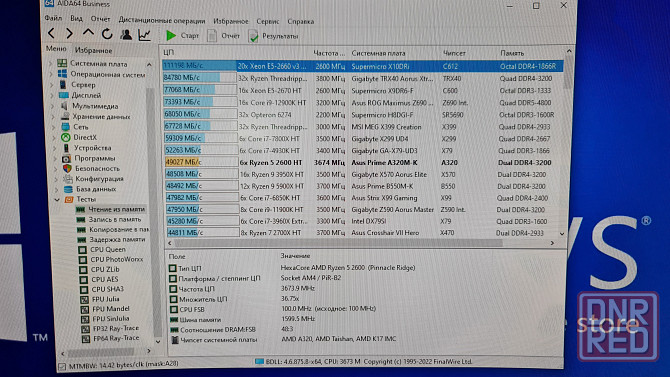This screenshot has width=670, height=377.
Task: Expand the DirectX tree node
Action: [54, 138]
